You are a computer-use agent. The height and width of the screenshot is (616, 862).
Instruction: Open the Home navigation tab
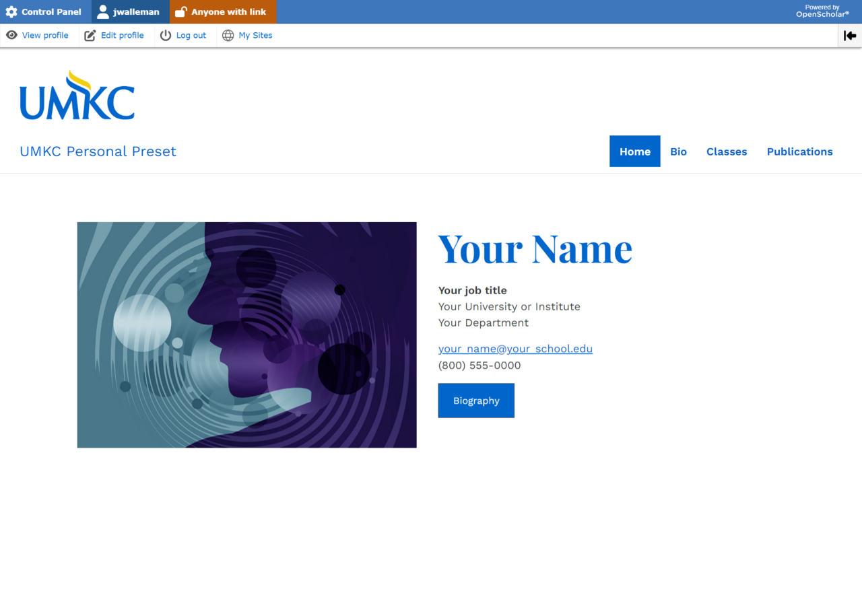pyautogui.click(x=634, y=151)
